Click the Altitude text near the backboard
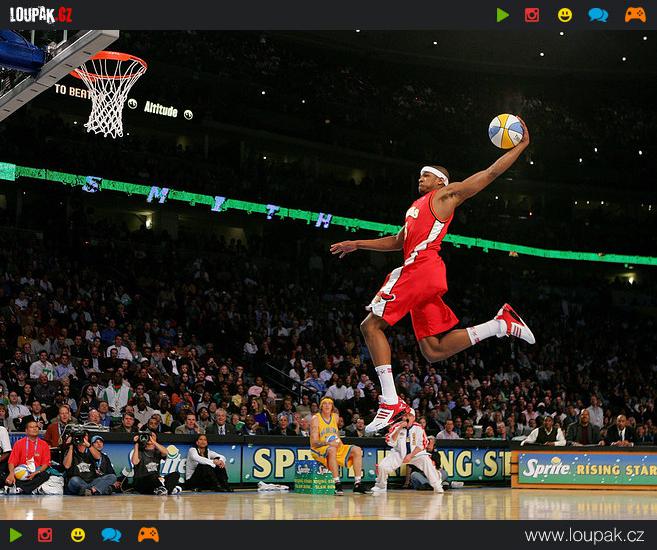Viewport: 657px width, 550px height. (x=160, y=109)
